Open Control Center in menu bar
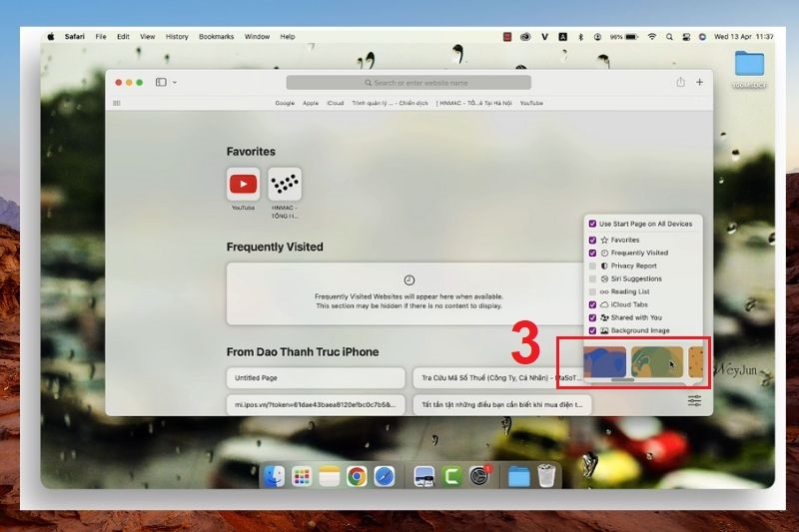The image size is (799, 532). (686, 37)
